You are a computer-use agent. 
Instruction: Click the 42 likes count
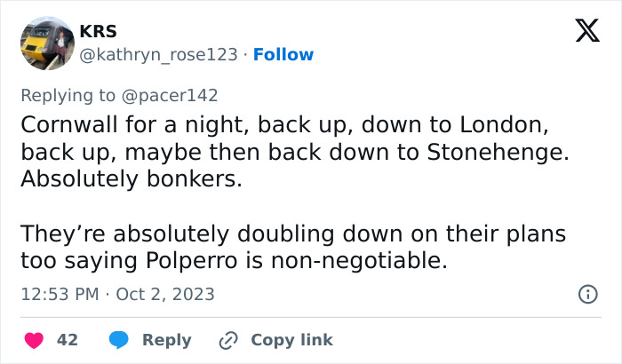click(x=67, y=340)
